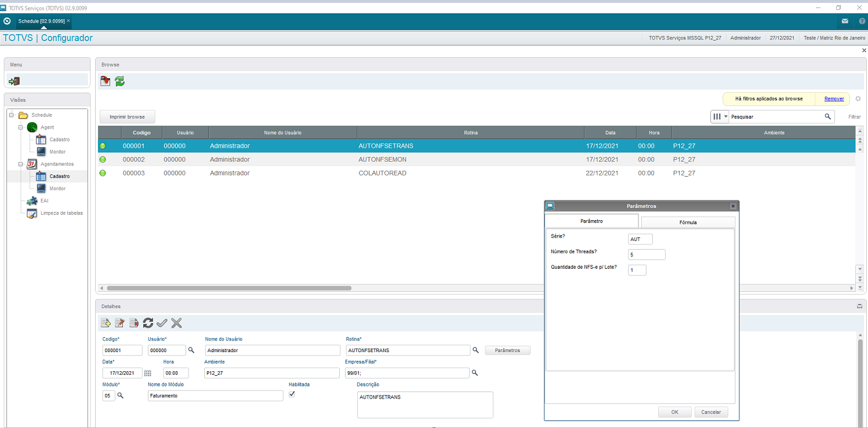
Task: Switch to Parâmetro tab in dialog
Action: pyautogui.click(x=591, y=221)
